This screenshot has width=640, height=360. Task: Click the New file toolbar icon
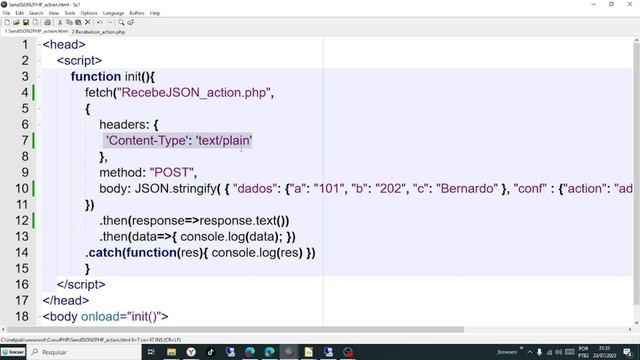coord(7,22)
